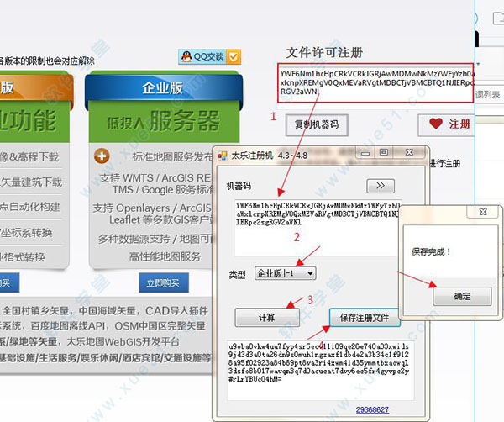
Task: Confirm the dialog with 确定
Action: click(462, 296)
